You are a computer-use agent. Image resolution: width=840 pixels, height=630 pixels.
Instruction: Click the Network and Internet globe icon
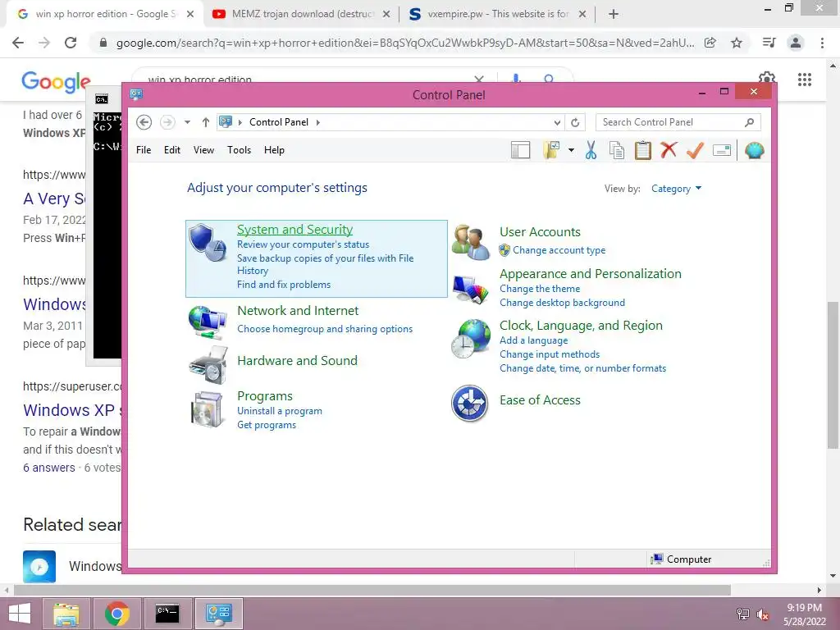click(x=208, y=322)
